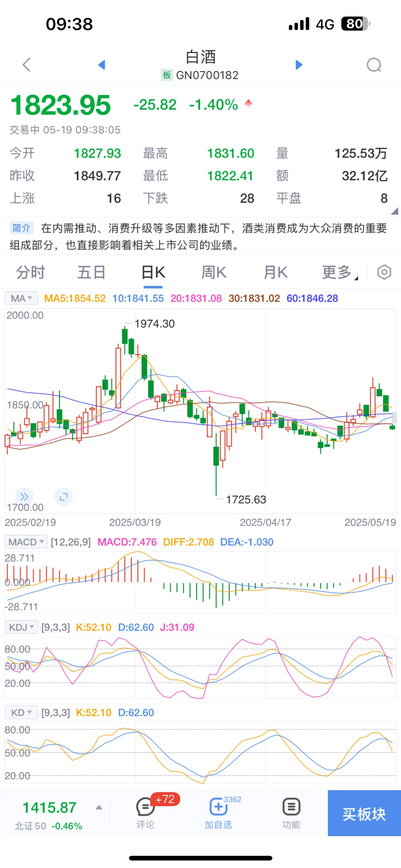The width and height of the screenshot is (401, 868).
Task: Tap the fullscreen chart icon
Action: point(63,497)
